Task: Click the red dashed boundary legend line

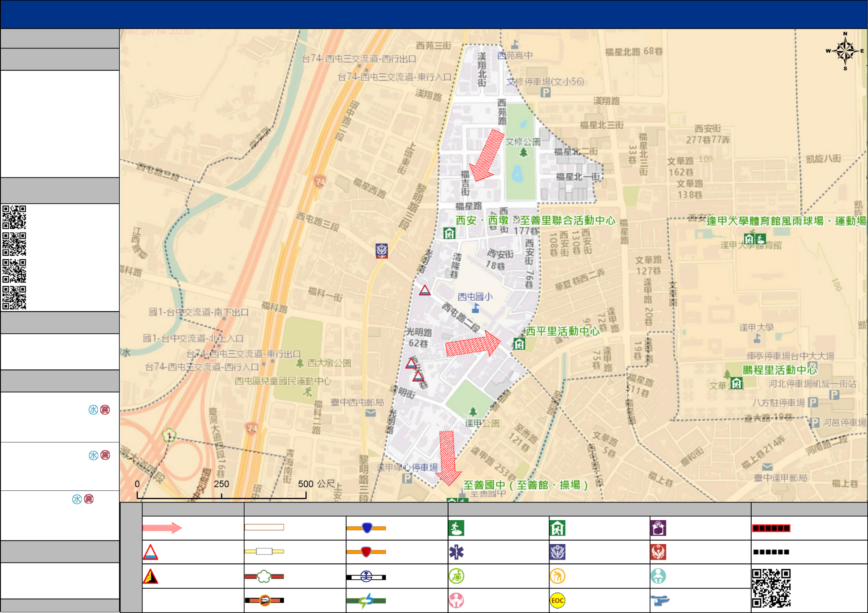Action: (x=771, y=528)
